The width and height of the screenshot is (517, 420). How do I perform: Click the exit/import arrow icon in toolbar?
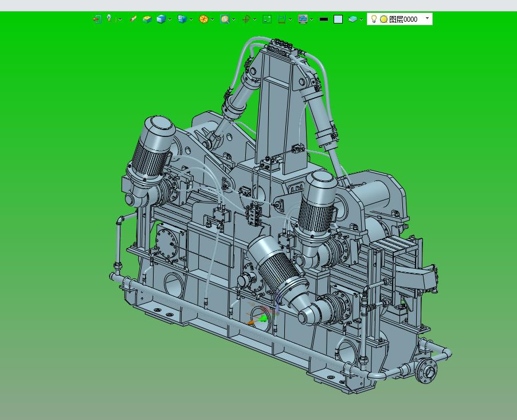(x=97, y=19)
